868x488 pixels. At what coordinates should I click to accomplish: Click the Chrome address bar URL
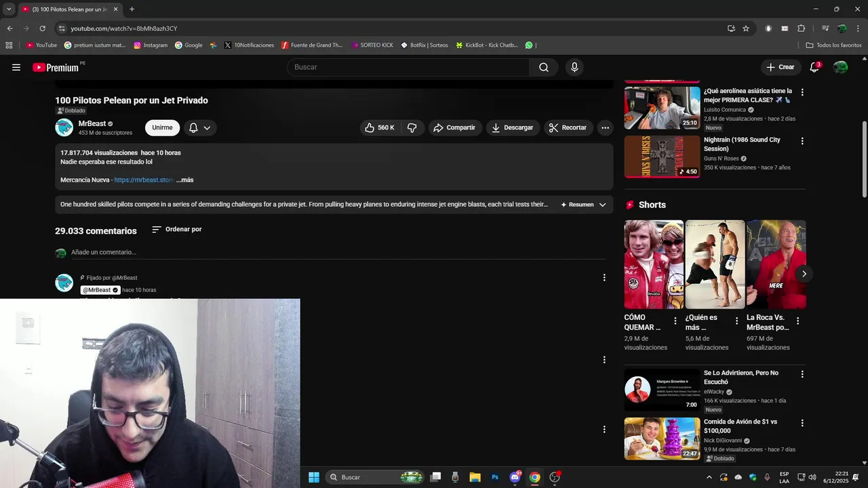pos(124,28)
